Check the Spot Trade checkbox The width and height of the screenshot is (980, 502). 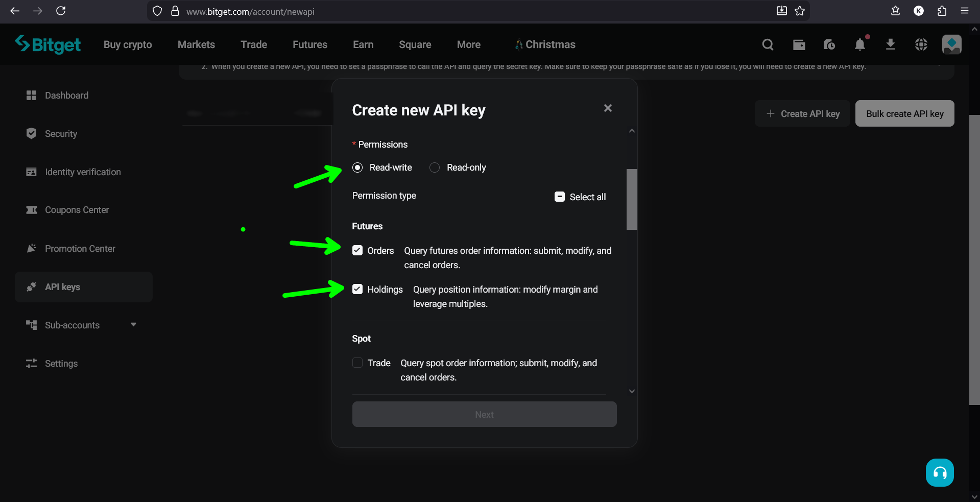[357, 363]
